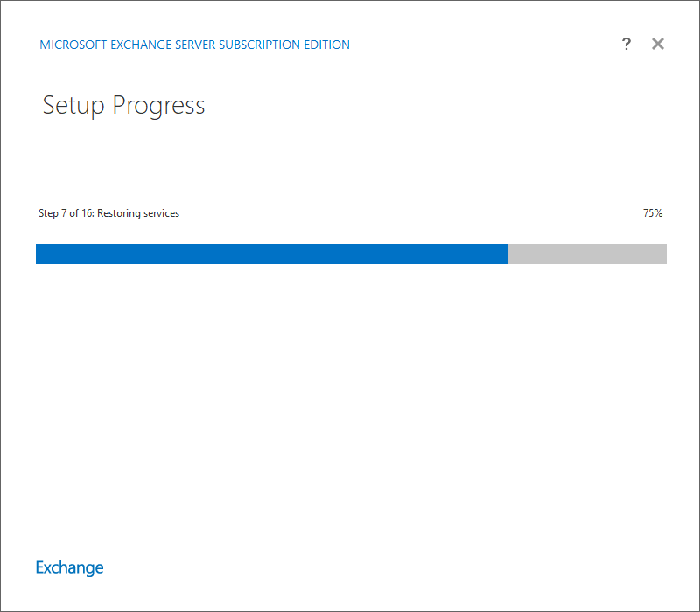Click the word 'MICROSOFT' in the header
This screenshot has height=612, width=700.
click(x=73, y=45)
